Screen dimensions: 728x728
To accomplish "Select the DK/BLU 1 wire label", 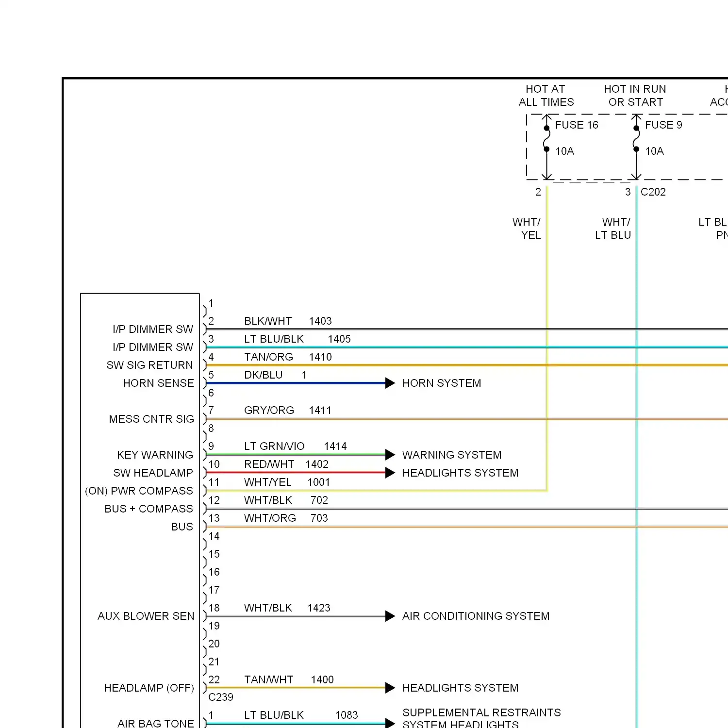I will [275, 375].
